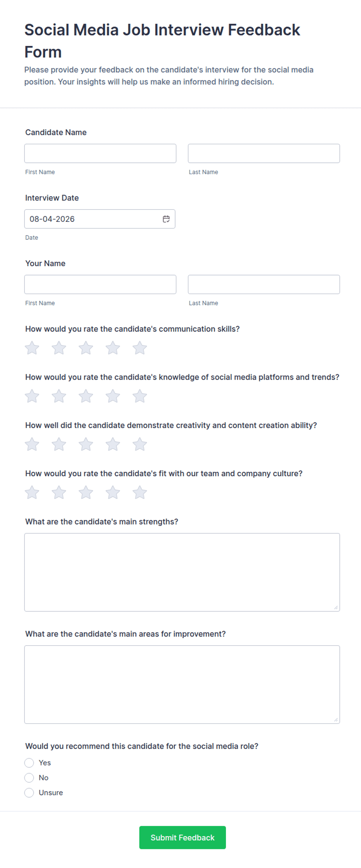Select Yes to recommend the candidate
The image size is (361, 868).
click(x=29, y=763)
